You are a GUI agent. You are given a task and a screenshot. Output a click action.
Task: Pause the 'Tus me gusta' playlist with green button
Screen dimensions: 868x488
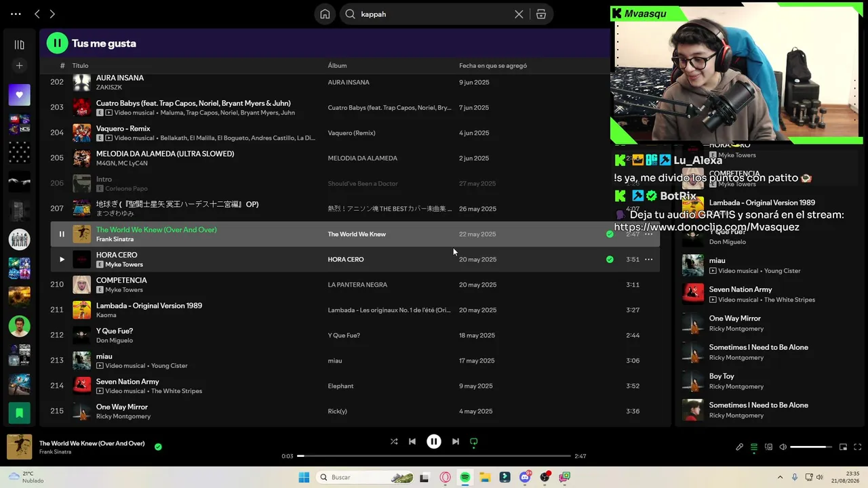click(57, 43)
